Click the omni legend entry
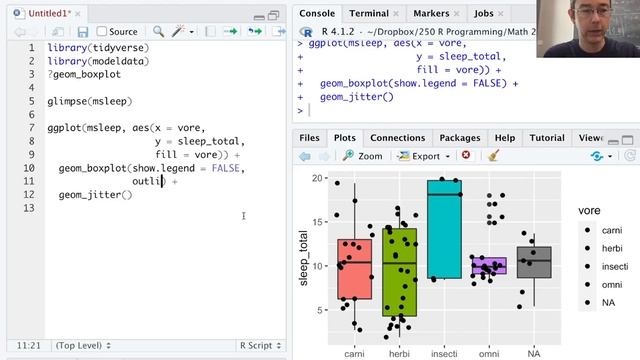Screen dimensions: 640x360 coord(601,284)
